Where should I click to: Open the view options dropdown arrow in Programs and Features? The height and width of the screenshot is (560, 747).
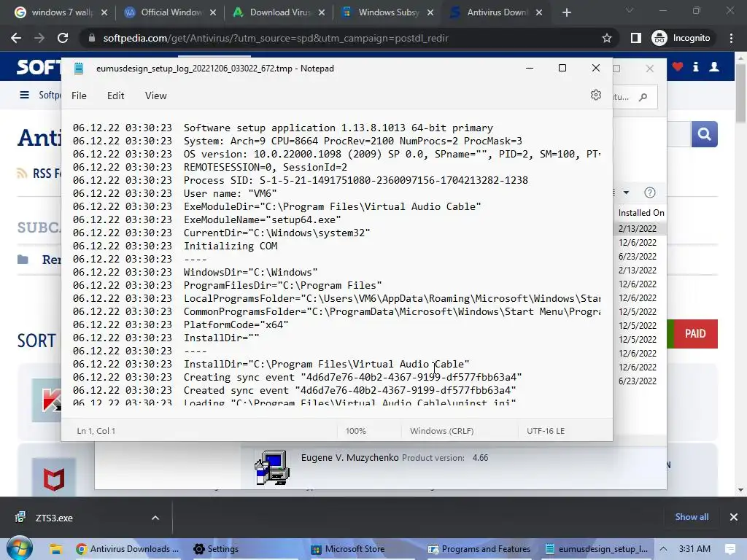click(627, 192)
